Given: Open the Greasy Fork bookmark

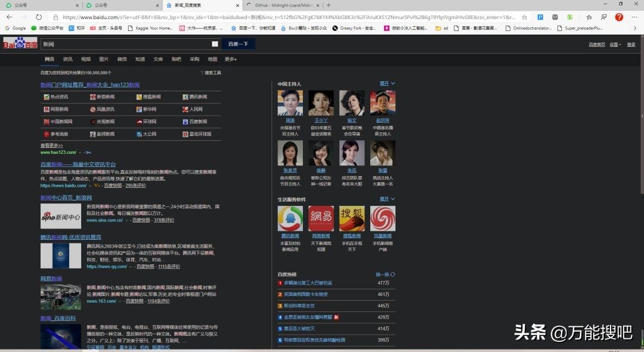Looking at the screenshot, I should (354, 29).
